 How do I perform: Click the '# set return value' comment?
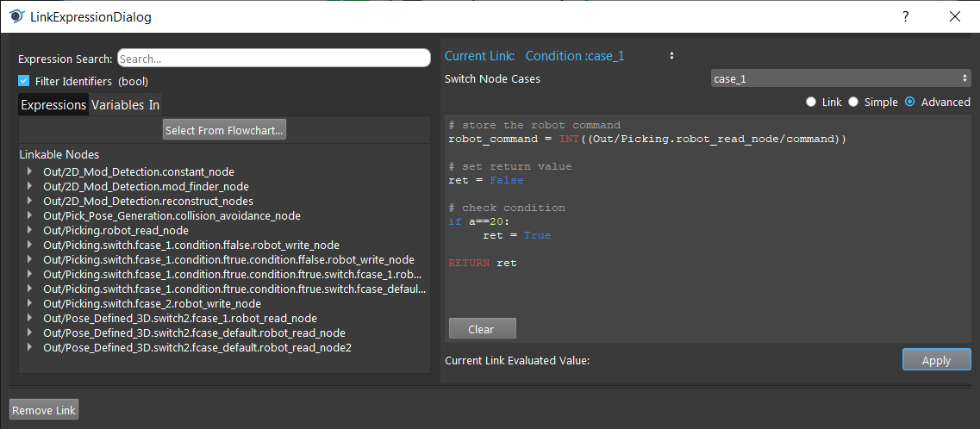pyautogui.click(x=510, y=167)
